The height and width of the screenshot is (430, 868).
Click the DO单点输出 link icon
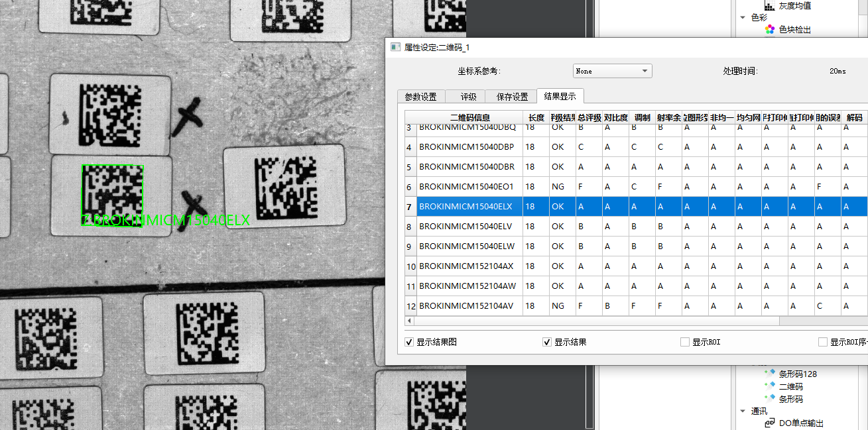point(770,423)
